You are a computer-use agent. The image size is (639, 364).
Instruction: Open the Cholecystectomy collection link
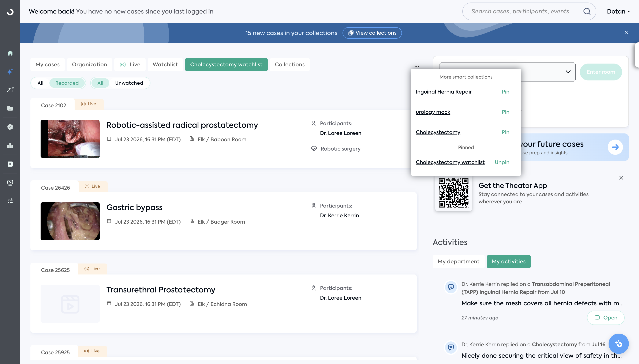click(x=438, y=132)
